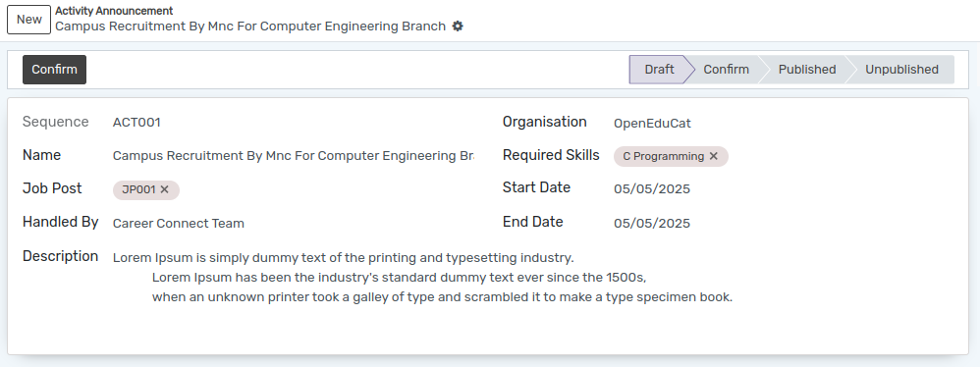The height and width of the screenshot is (367, 980).
Task: Click into the Description text area
Action: [x=532, y=277]
